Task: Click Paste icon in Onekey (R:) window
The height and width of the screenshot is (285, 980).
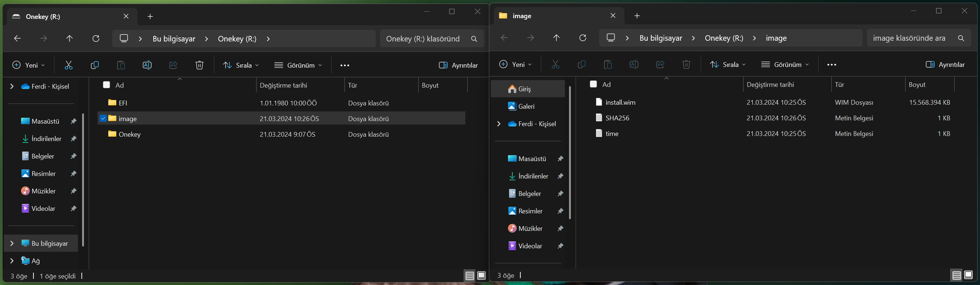Action: pos(121,65)
